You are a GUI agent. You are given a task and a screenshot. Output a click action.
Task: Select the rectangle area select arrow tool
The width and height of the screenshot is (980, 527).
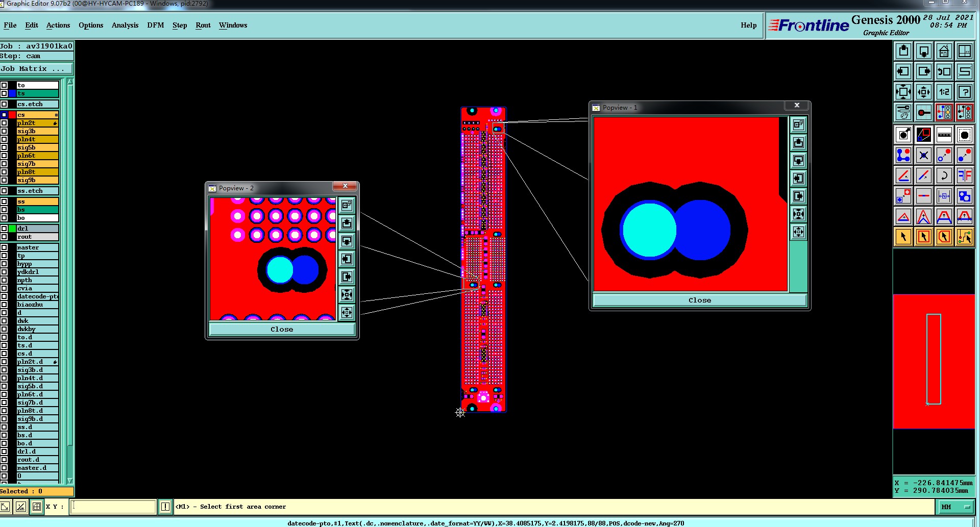tap(924, 237)
